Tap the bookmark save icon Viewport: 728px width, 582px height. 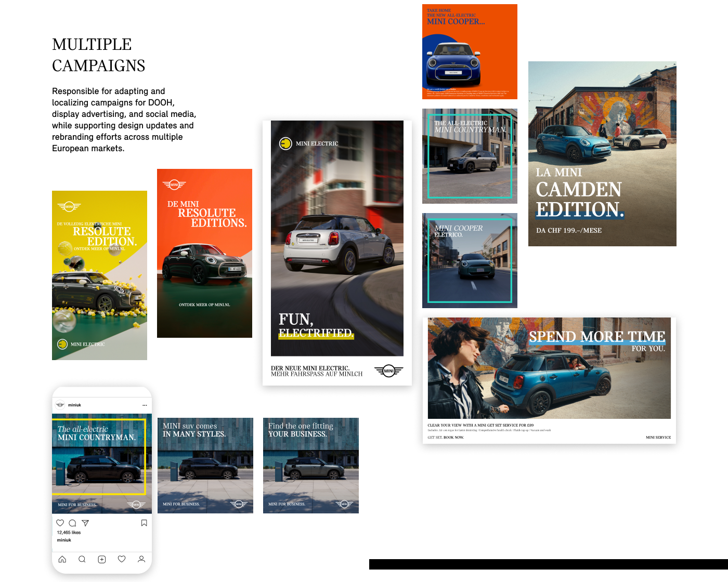(x=144, y=523)
